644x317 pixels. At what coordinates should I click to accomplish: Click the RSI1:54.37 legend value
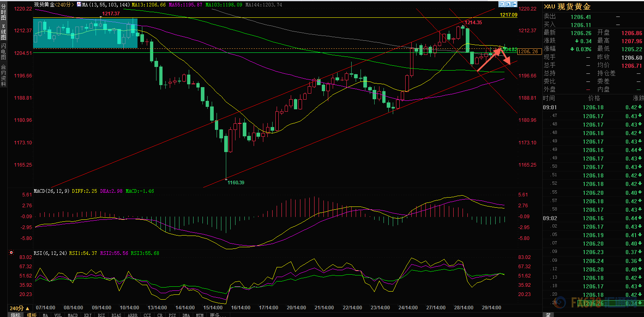(x=83, y=253)
